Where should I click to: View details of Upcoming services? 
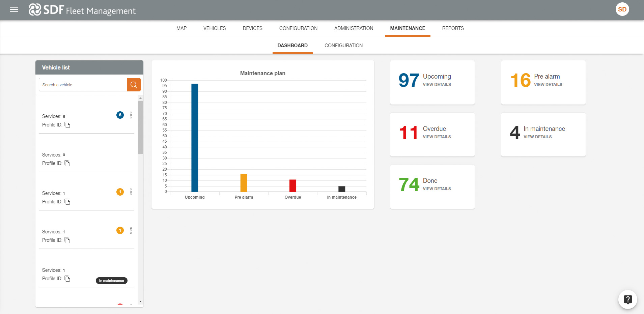(x=437, y=85)
